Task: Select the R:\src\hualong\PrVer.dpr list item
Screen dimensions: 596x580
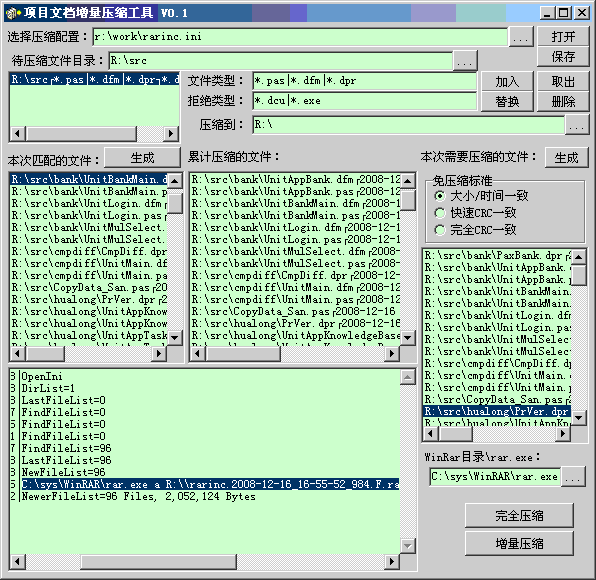Action: [x=497, y=411]
